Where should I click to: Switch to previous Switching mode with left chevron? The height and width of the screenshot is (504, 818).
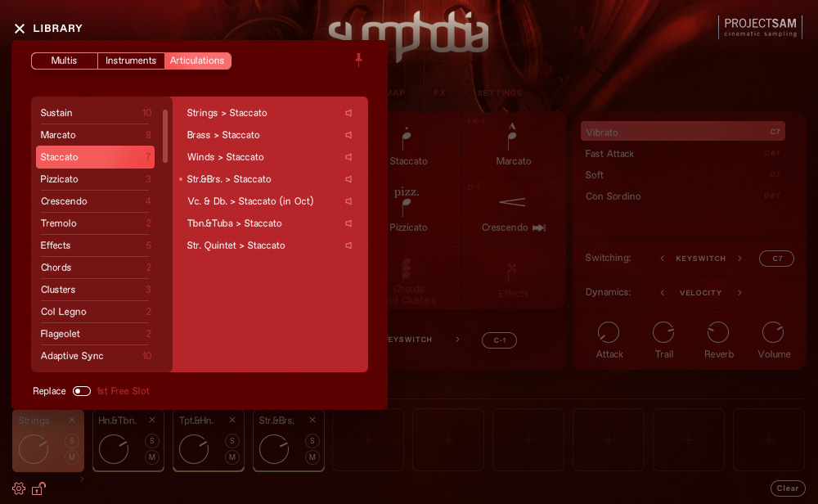pos(663,259)
